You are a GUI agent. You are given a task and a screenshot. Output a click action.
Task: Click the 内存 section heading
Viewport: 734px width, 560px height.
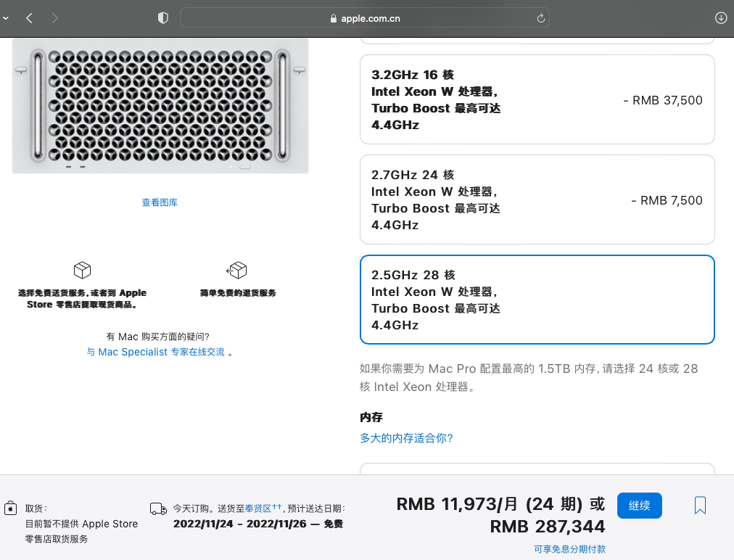pyautogui.click(x=371, y=417)
